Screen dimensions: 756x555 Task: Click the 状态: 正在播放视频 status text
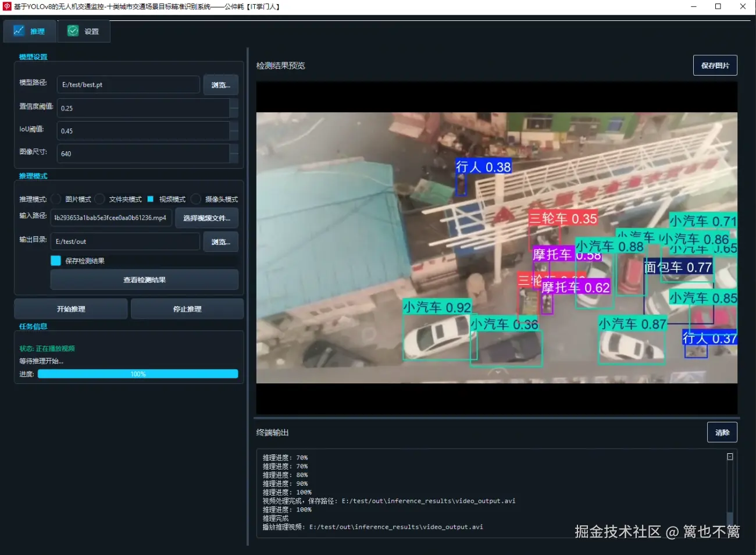point(47,348)
